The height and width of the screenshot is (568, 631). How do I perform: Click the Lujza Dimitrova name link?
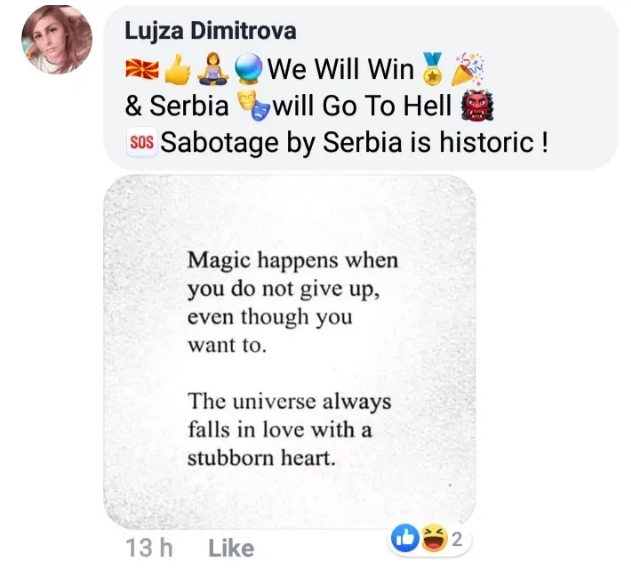pos(210,31)
